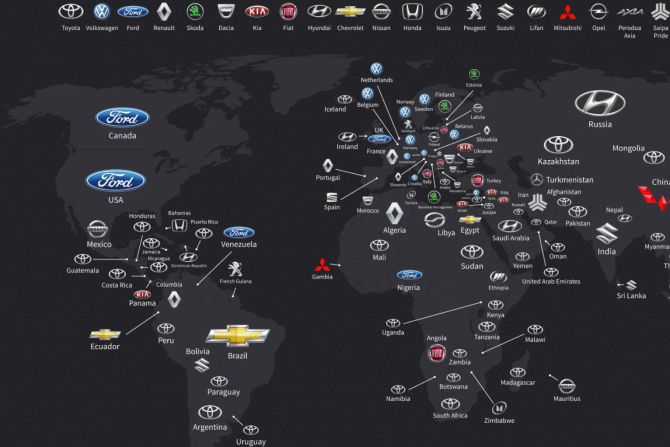This screenshot has height=447, width=670.
Task: Select the Fiat logo below Angola
Action: pos(437,353)
